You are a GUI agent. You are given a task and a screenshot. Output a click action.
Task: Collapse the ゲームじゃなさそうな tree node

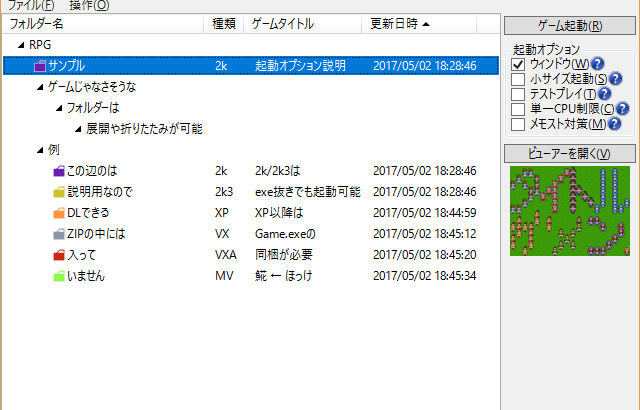(x=40, y=87)
